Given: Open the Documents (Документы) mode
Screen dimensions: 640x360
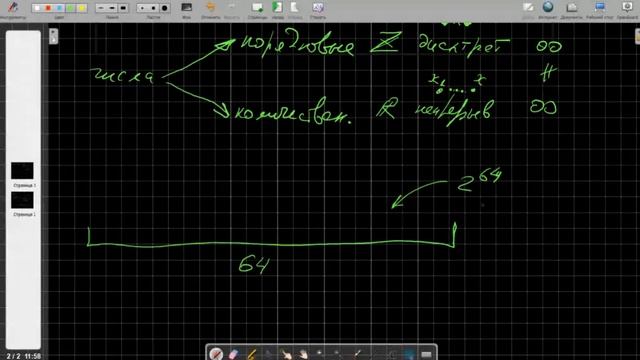Looking at the screenshot, I should click(571, 7).
